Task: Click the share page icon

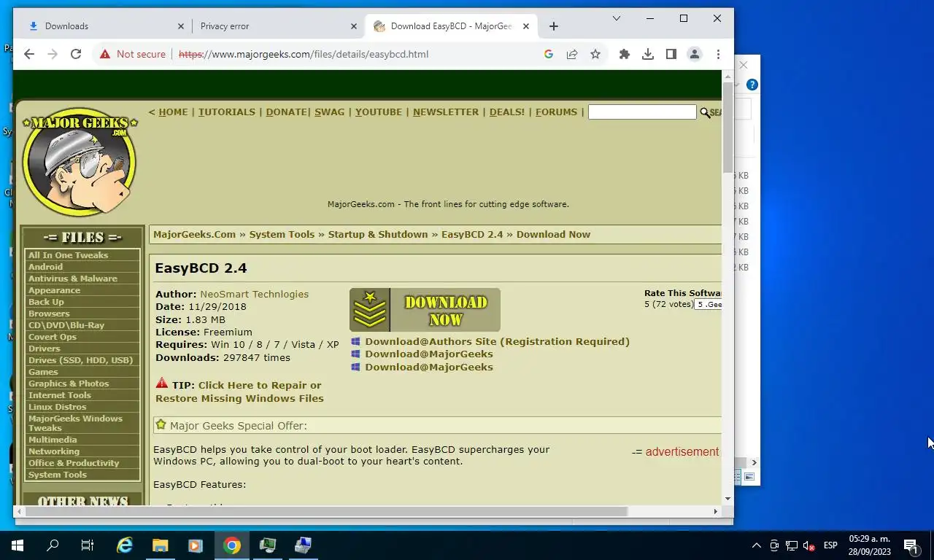Action: pos(572,54)
